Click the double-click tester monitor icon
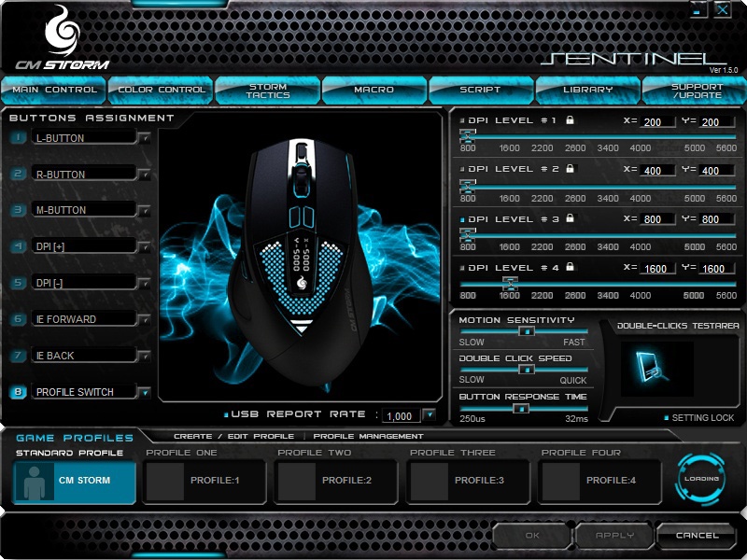Screen dimensions: 747x560 tap(651, 368)
